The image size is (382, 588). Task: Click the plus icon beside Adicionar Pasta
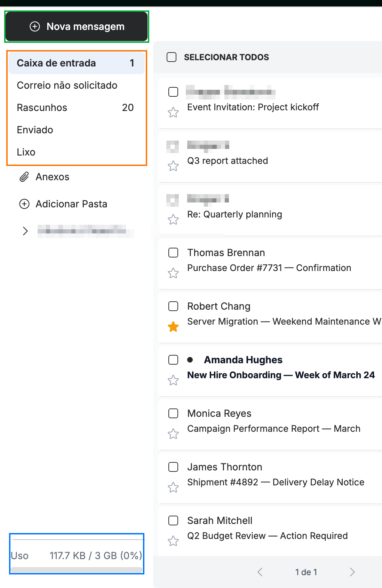point(24,204)
